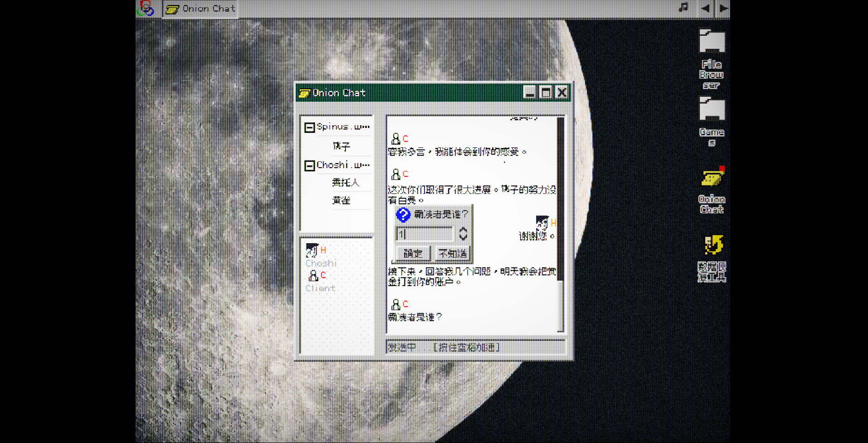Select Client avatar in participants panel

(x=313, y=275)
